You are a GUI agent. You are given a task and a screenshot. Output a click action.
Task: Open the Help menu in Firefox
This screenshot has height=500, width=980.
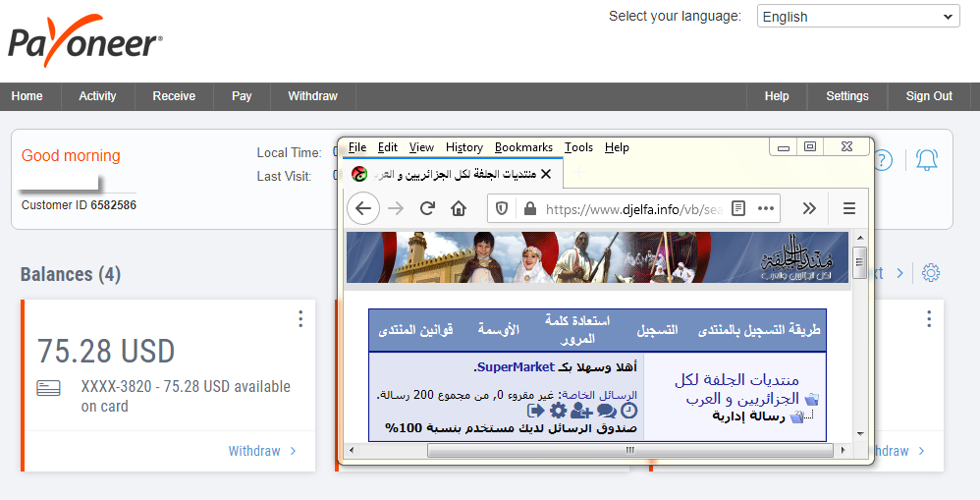pos(617,147)
